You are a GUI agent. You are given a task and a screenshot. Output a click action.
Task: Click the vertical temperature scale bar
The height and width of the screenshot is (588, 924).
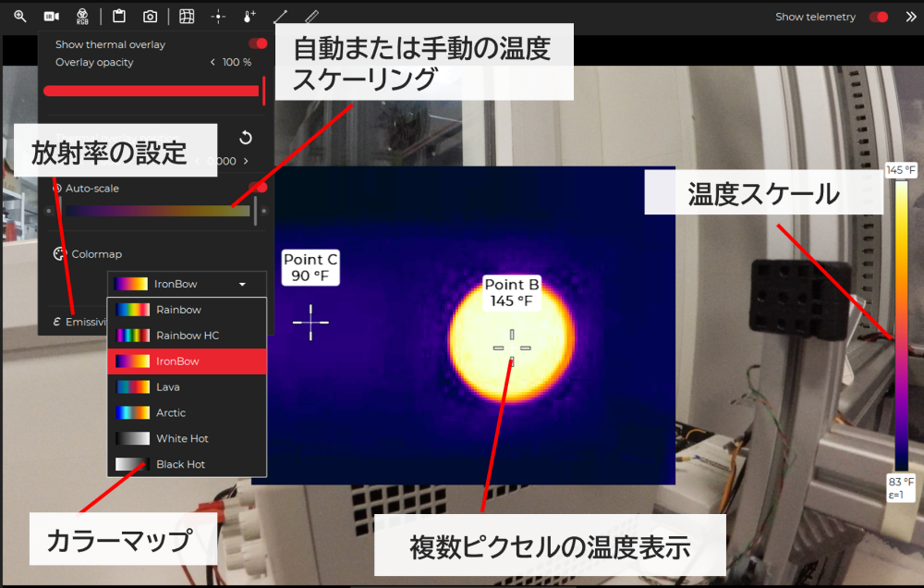tap(902, 325)
